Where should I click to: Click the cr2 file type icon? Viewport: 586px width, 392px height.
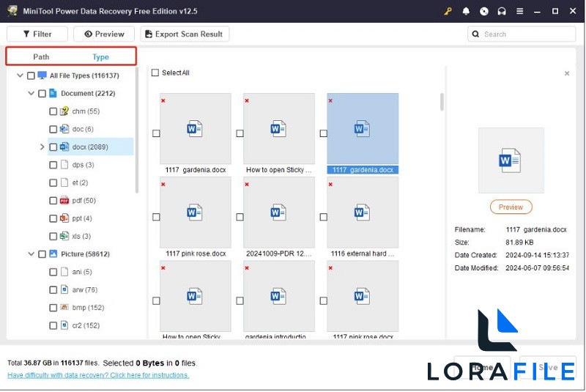(x=64, y=325)
